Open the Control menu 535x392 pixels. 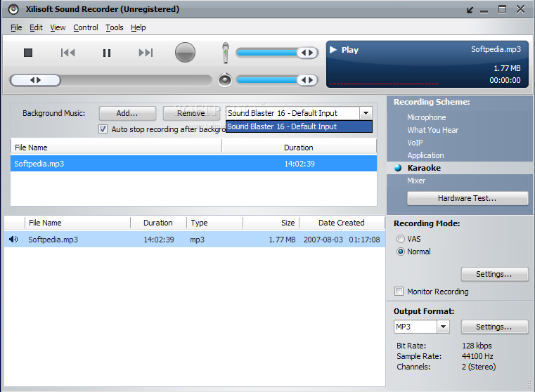click(86, 27)
